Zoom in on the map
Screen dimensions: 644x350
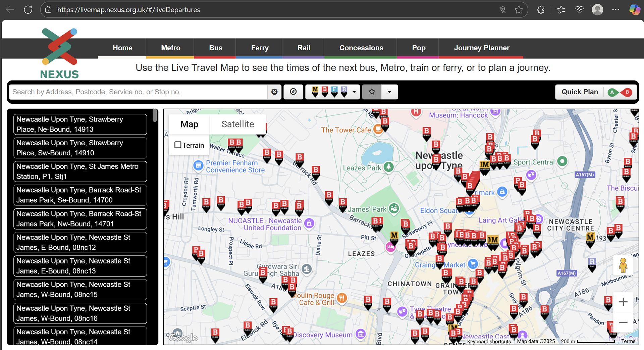pyautogui.click(x=623, y=302)
